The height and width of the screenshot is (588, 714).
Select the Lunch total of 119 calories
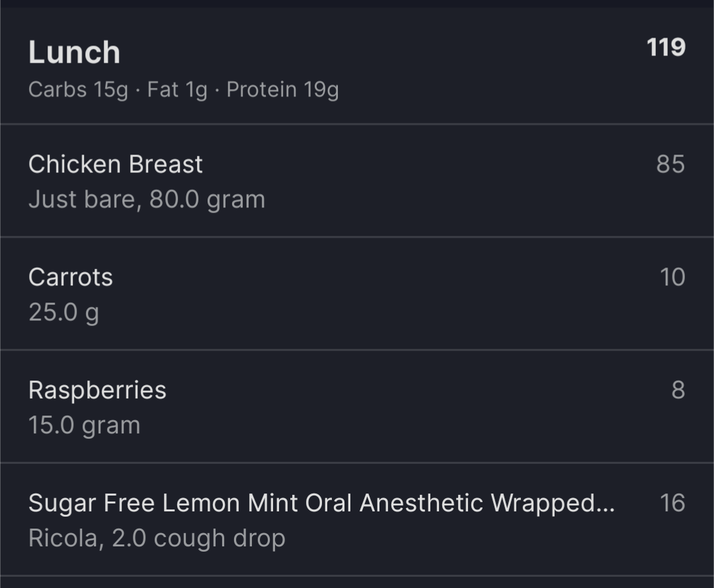666,48
